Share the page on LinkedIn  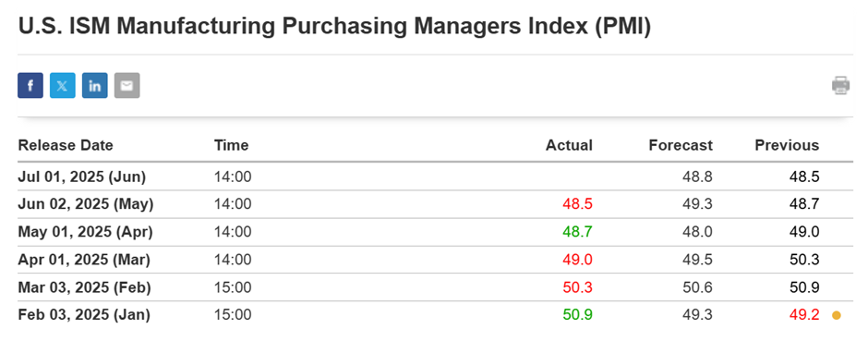coord(95,86)
